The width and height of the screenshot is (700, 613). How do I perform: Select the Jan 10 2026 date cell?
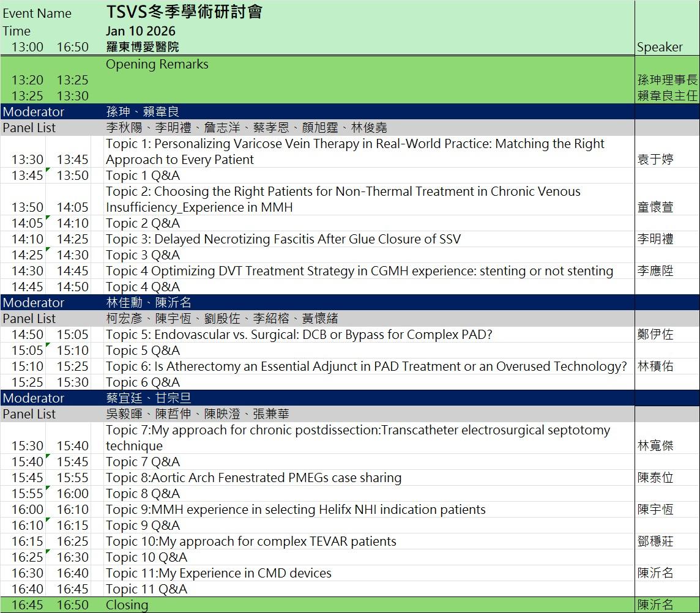click(141, 31)
